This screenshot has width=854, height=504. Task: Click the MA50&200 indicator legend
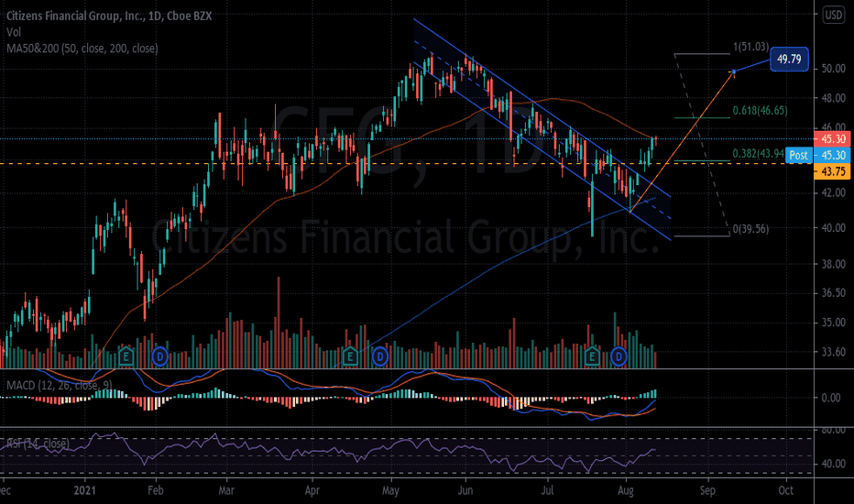pyautogui.click(x=82, y=49)
